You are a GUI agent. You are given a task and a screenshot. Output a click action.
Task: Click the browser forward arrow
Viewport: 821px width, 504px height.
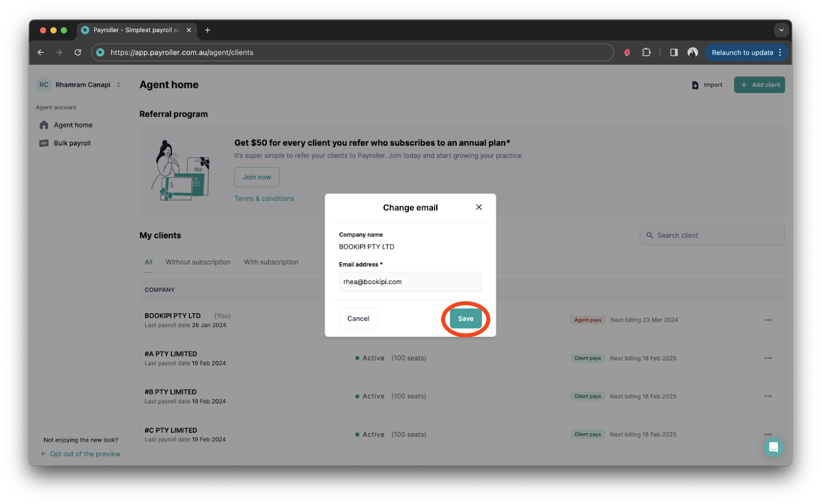coord(59,52)
